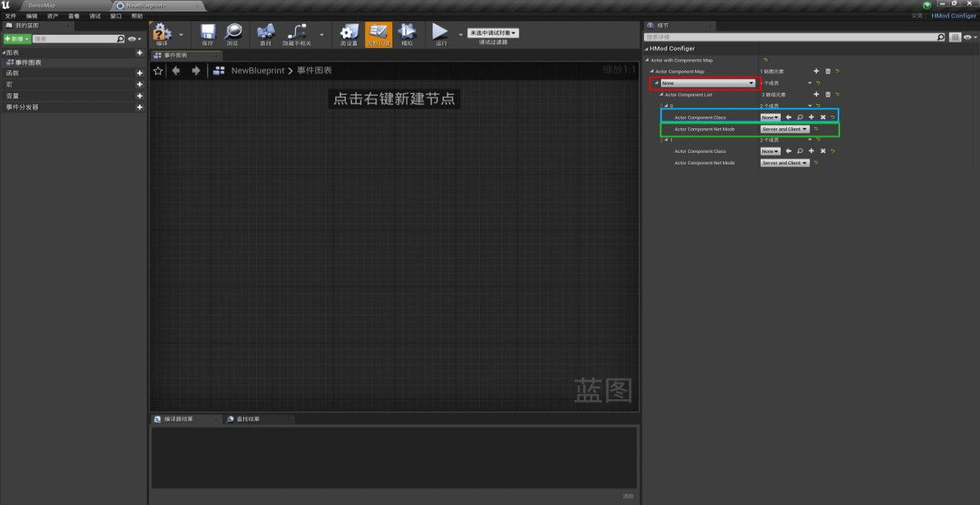
Task: Open 隐藏不相关 options arrow
Action: 322,34
